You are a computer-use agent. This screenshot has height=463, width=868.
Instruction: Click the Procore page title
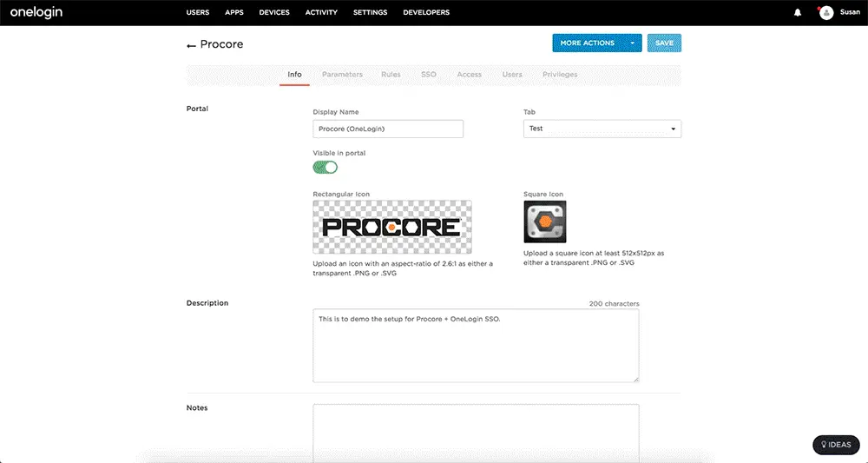point(221,44)
